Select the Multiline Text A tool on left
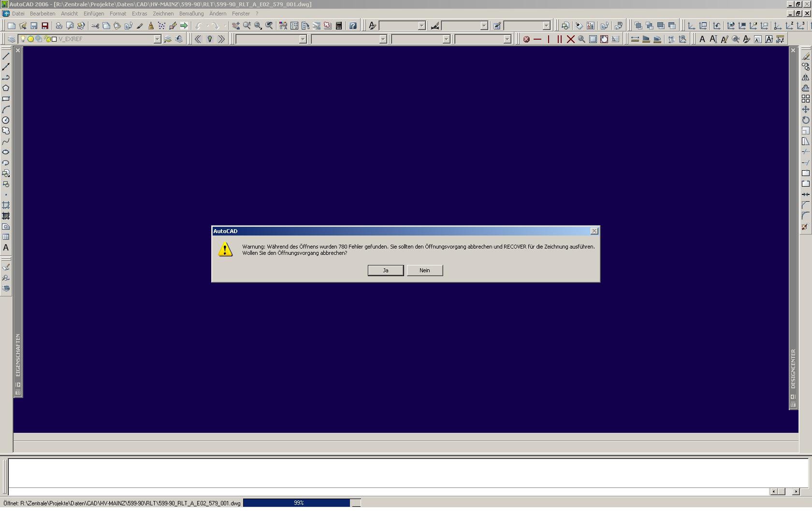Image resolution: width=812 pixels, height=530 pixels. coord(6,248)
